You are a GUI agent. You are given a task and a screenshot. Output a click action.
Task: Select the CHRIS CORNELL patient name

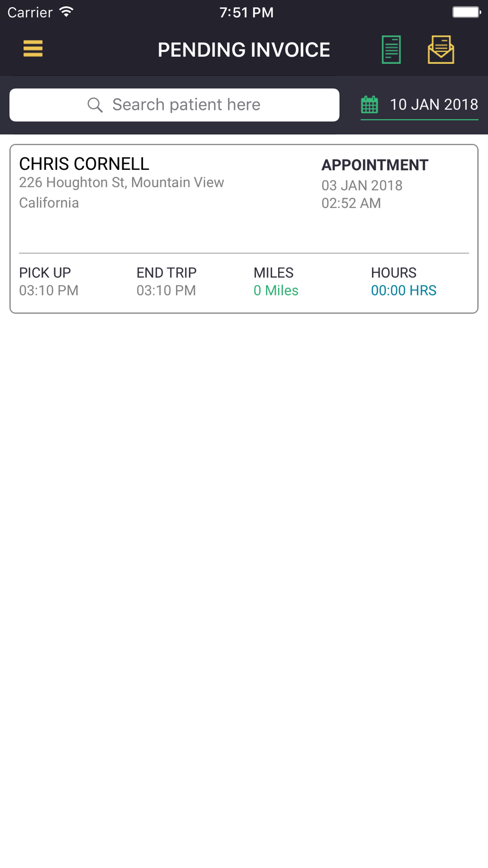coord(84,164)
